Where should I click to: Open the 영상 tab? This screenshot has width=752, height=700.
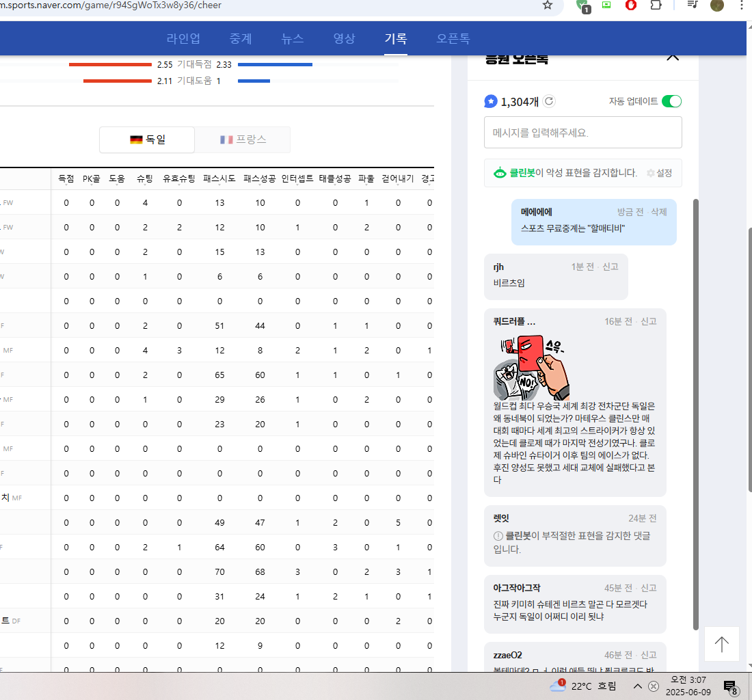(344, 38)
